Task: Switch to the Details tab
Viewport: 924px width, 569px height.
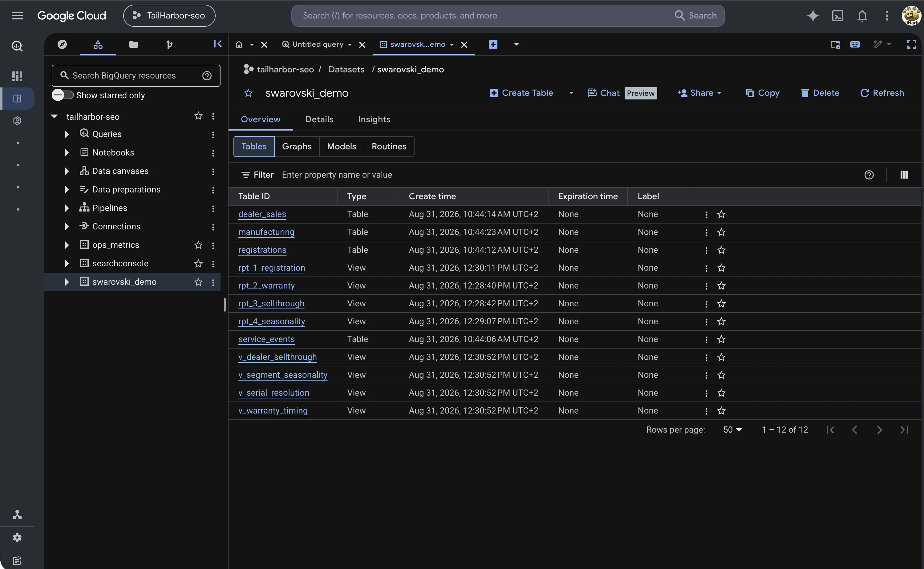Action: point(319,119)
